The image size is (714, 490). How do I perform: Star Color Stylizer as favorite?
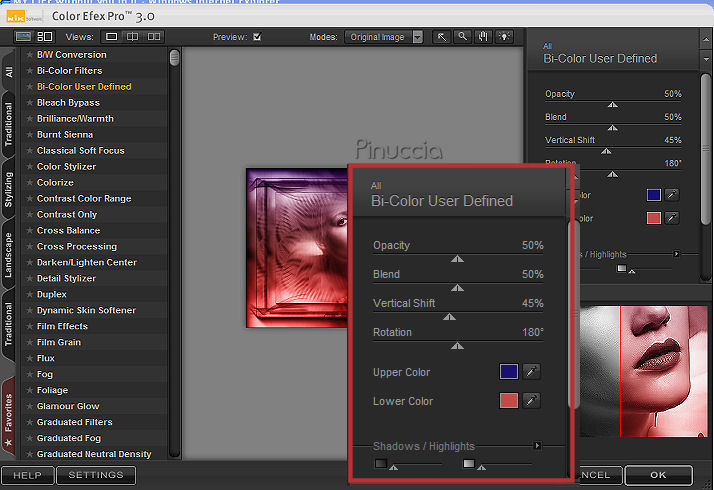tap(30, 166)
